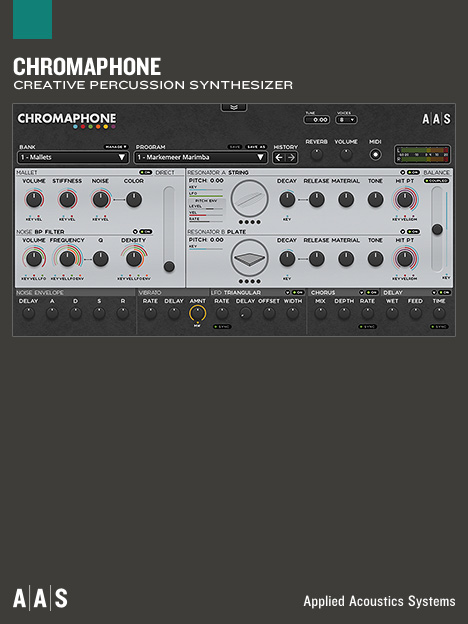Click the Resonator A Hit Pt knob
This screenshot has width=468, height=624.
(405, 199)
